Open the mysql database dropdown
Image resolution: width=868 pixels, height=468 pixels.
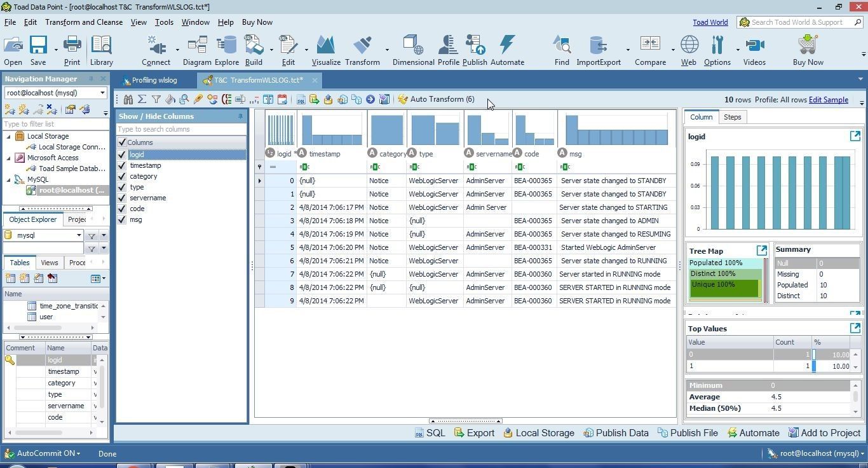click(79, 235)
